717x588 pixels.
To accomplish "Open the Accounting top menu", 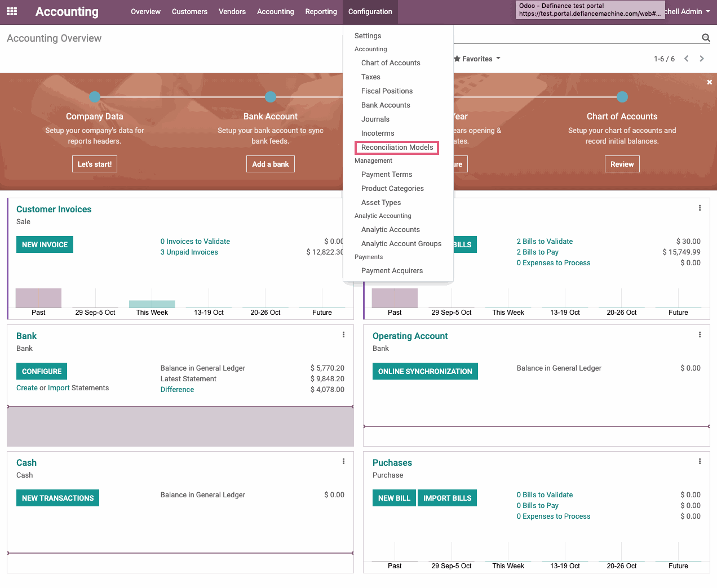I will 276,11.
